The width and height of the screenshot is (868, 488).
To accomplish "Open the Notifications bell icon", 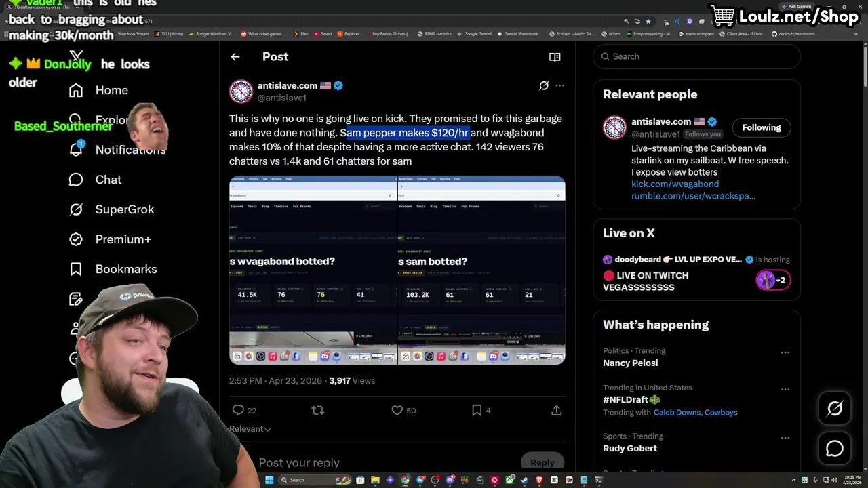I will [76, 149].
